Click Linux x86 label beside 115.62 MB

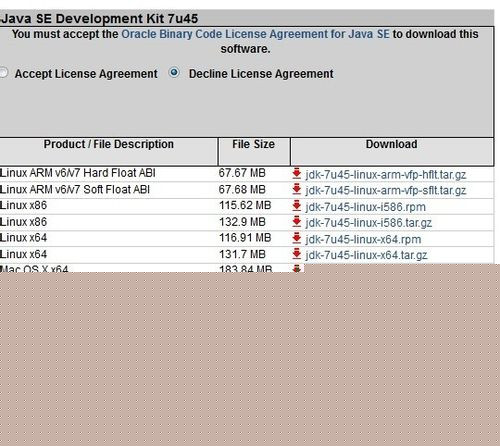[x=23, y=206]
